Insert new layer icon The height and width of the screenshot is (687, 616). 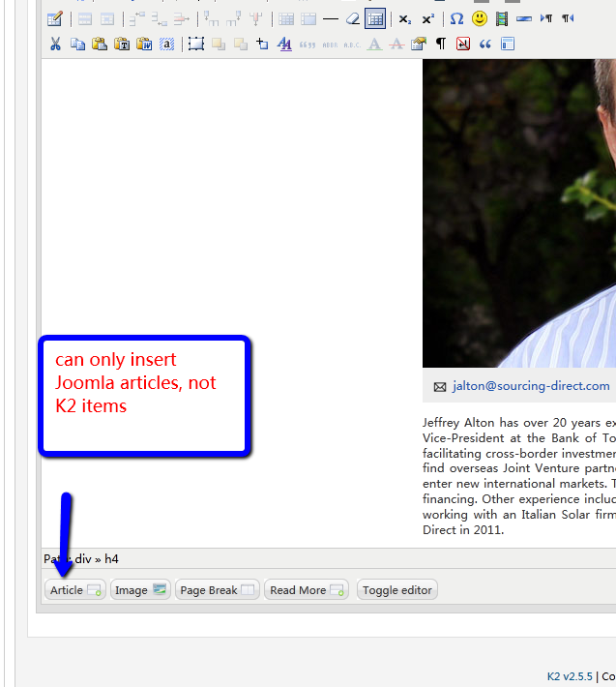point(196,44)
